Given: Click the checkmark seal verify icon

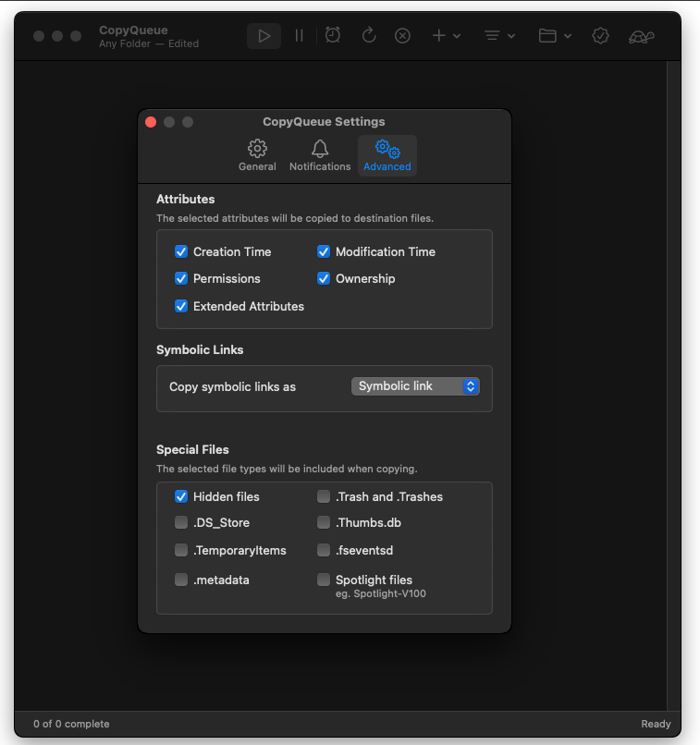Looking at the screenshot, I should (600, 36).
